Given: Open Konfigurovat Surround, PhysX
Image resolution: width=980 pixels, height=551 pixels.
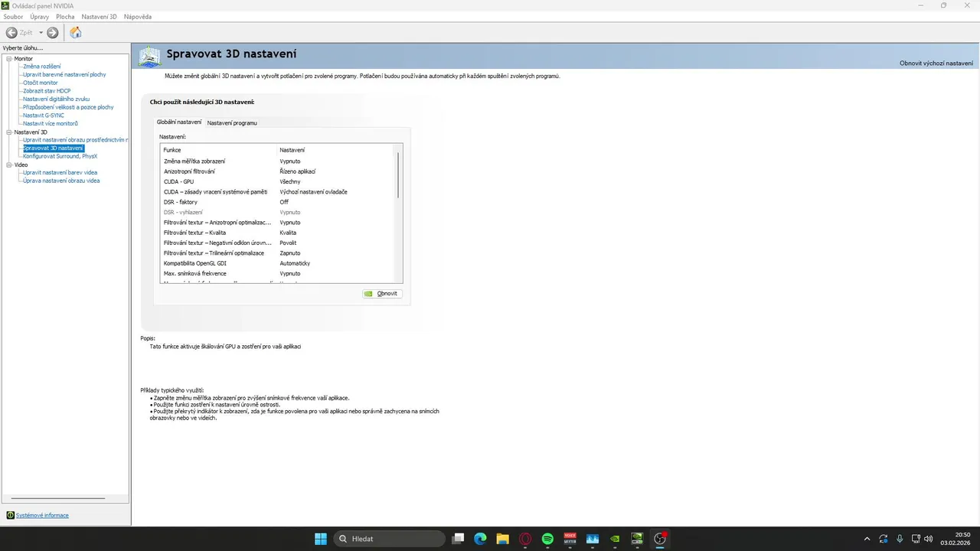Looking at the screenshot, I should [x=60, y=156].
